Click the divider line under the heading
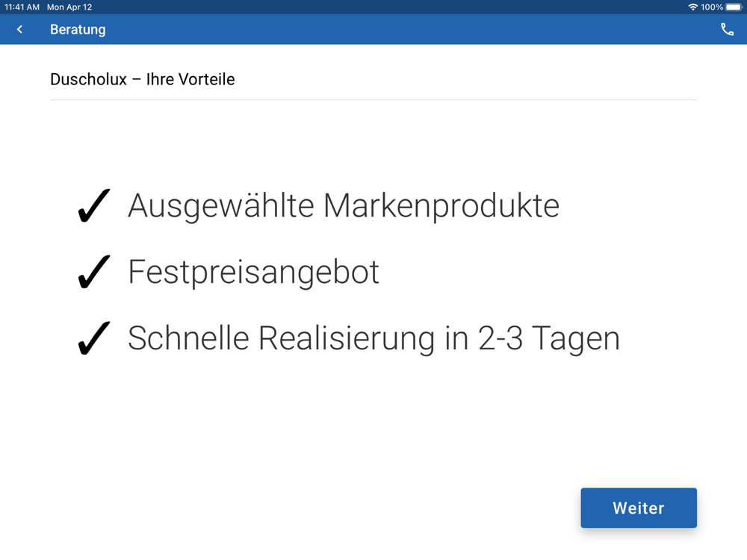Screen dimensions: 747x560 pos(373,99)
